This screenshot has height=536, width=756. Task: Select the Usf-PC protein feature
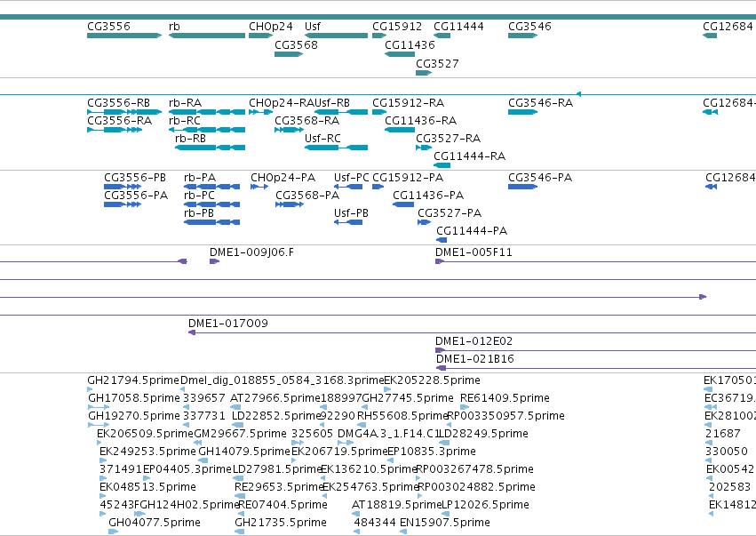tap(348, 187)
